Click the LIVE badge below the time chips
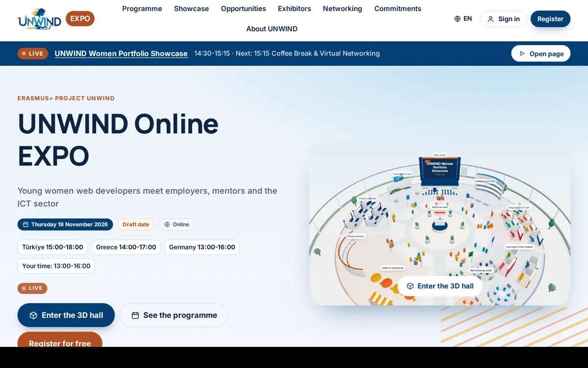 pos(32,288)
